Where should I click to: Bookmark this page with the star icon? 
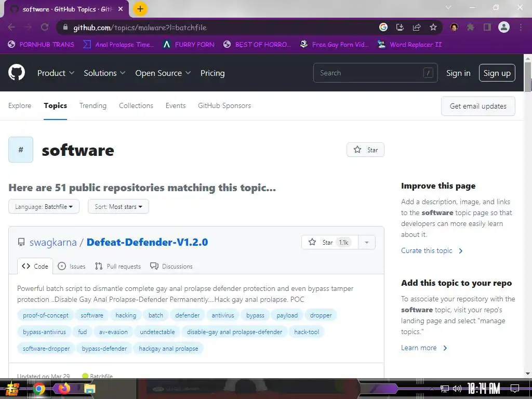tap(433, 27)
